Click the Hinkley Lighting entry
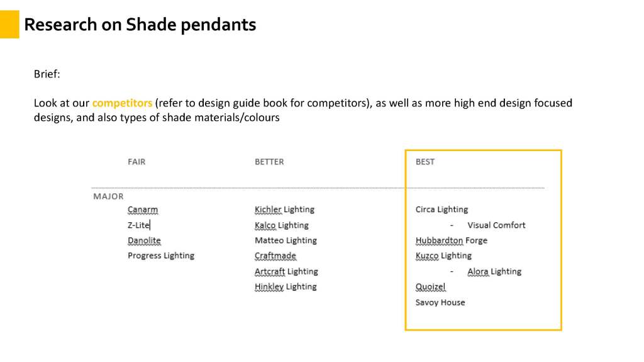The image size is (644, 362). (286, 286)
